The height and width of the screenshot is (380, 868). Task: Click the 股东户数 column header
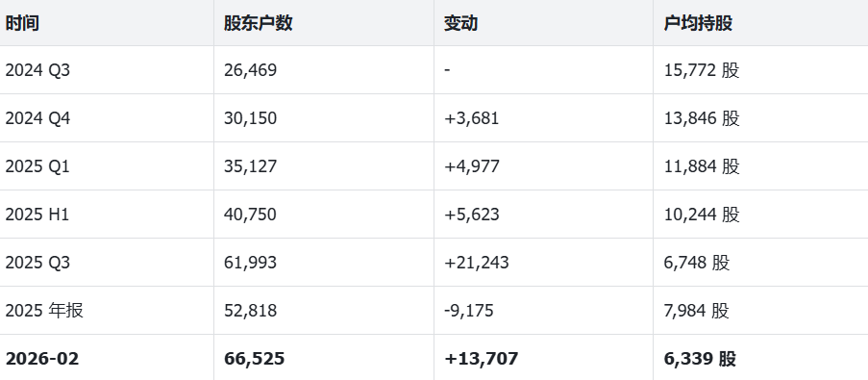258,23
